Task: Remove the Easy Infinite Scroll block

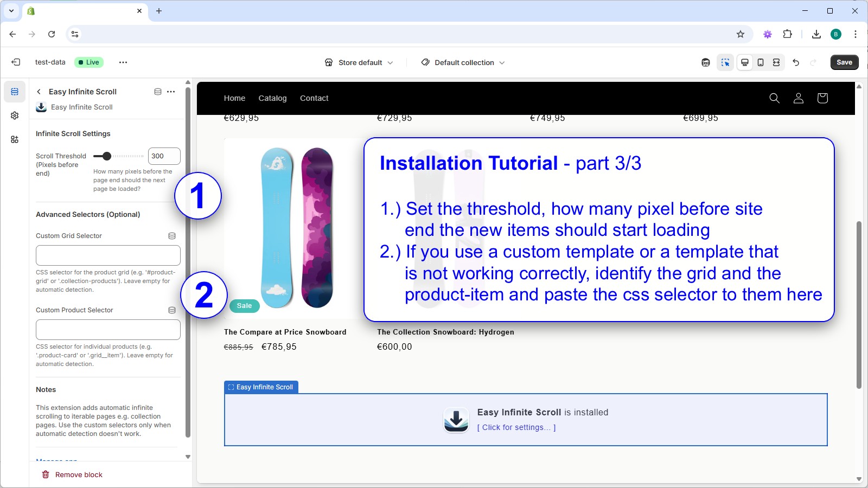Action: [73, 474]
